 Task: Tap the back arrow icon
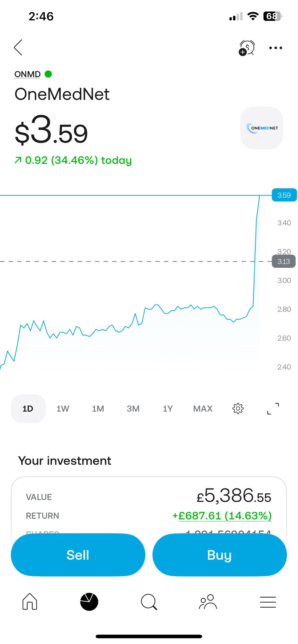(18, 47)
